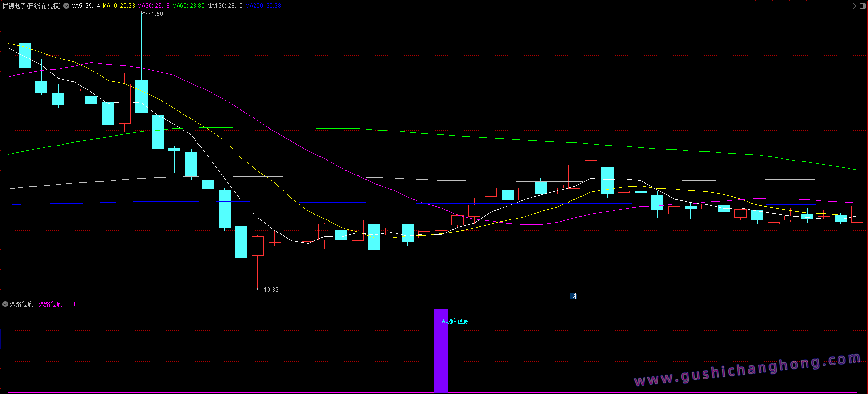Image resolution: width=868 pixels, height=394 pixels.
Task: Select the purple 双路径底 signal bar
Action: pyautogui.click(x=441, y=351)
